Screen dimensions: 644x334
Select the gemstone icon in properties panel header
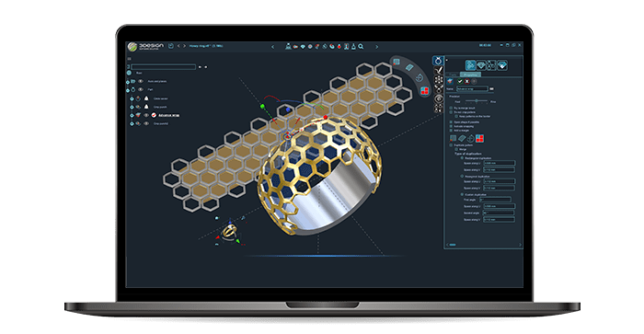pyautogui.click(x=481, y=65)
